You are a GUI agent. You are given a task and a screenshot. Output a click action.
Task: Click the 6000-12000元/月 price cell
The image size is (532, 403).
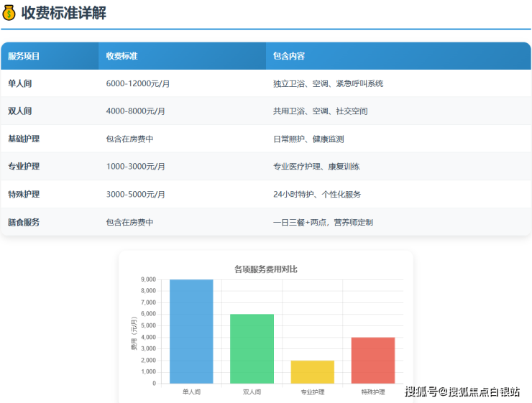pos(138,83)
